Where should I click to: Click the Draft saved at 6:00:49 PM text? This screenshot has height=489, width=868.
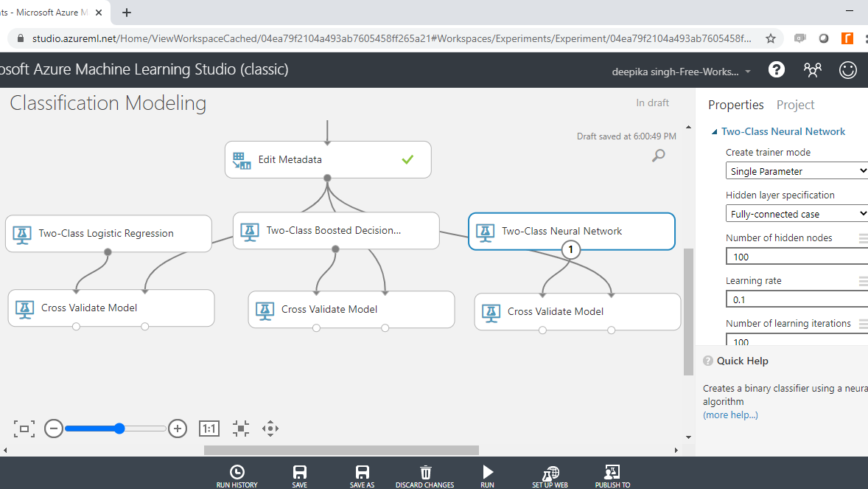point(626,136)
